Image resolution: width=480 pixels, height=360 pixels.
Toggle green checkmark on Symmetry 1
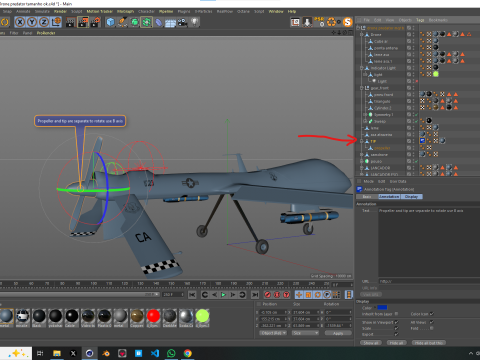click(x=416, y=115)
